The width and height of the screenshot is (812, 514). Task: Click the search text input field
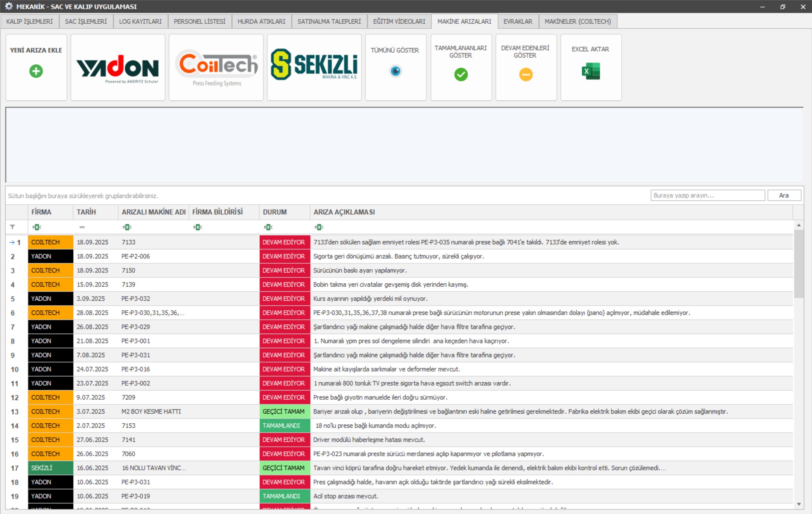tap(707, 195)
